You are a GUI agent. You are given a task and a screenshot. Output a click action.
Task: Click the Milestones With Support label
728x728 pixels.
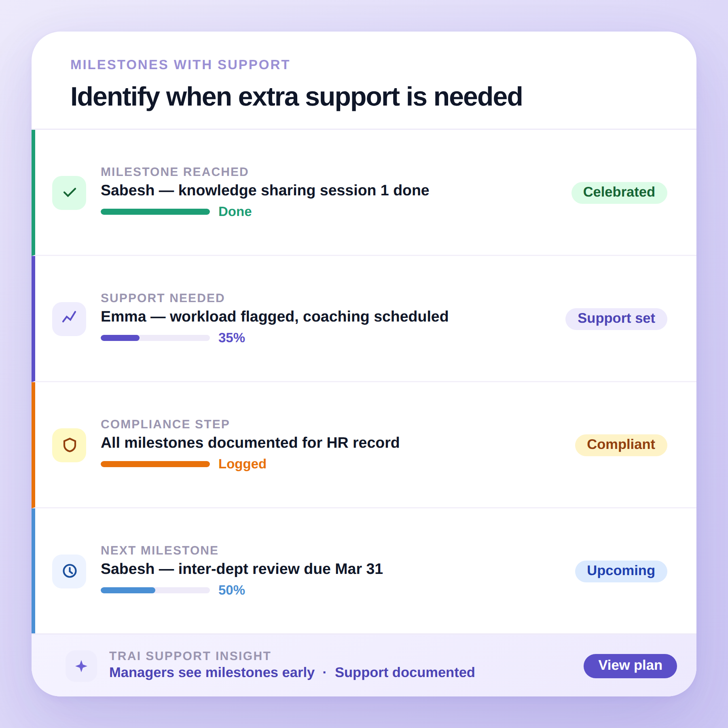tap(180, 64)
